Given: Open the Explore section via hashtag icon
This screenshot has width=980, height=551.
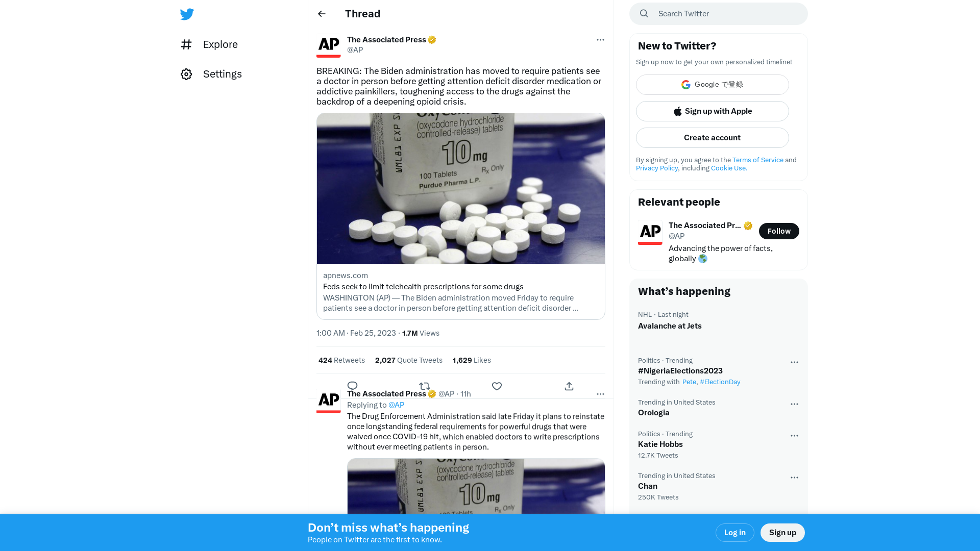Looking at the screenshot, I should tap(186, 44).
